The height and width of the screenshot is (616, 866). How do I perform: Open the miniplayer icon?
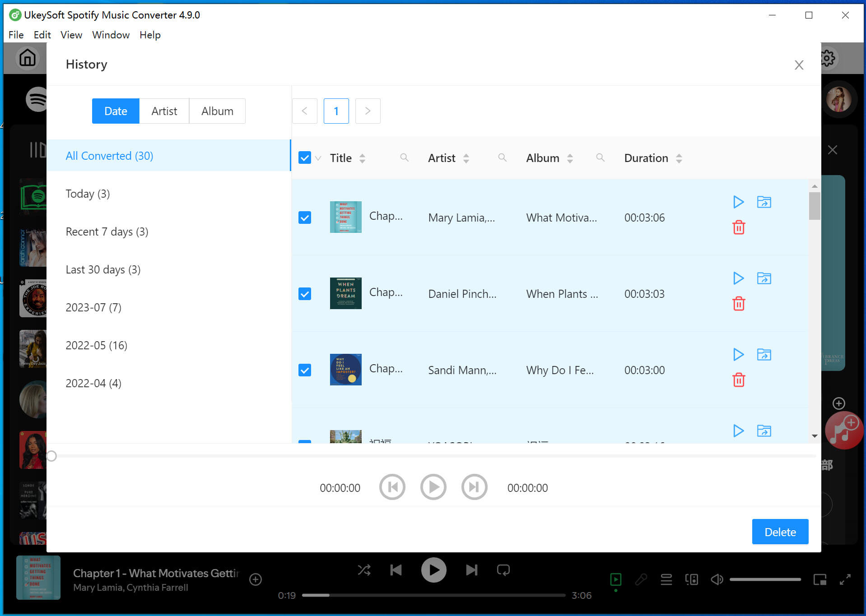[819, 579]
